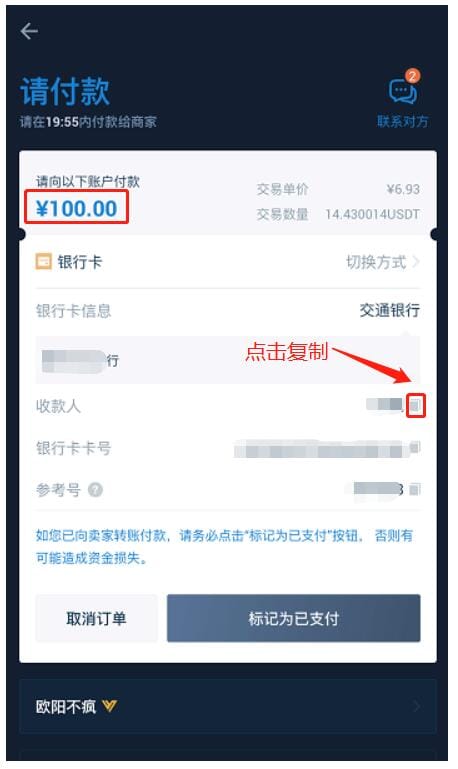Tap the unread message badge
Viewport: 458px width, 769px height.
pyautogui.click(x=413, y=76)
